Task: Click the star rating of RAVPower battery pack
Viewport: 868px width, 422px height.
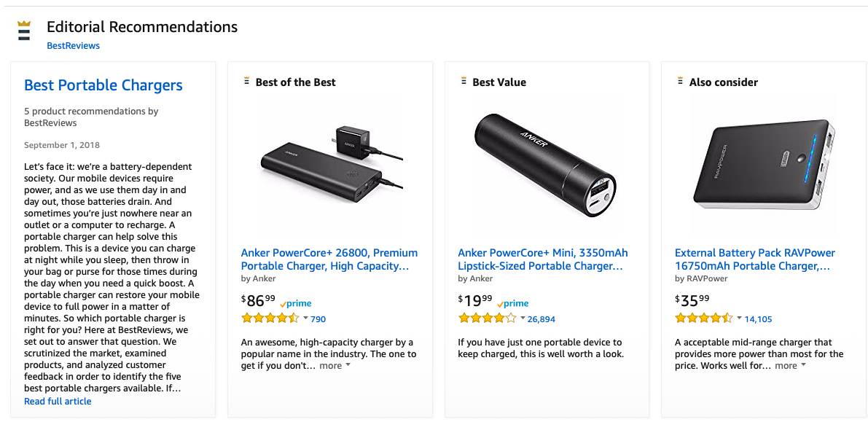Action: [x=704, y=319]
